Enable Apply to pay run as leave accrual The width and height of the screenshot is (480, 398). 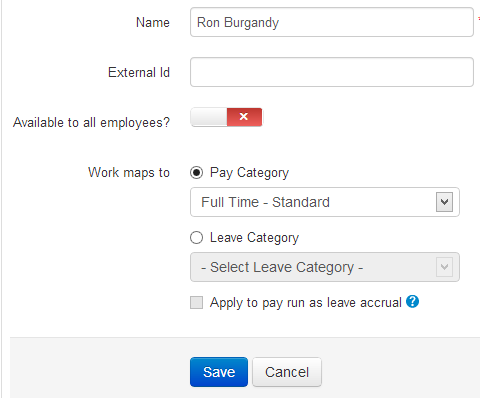196,303
